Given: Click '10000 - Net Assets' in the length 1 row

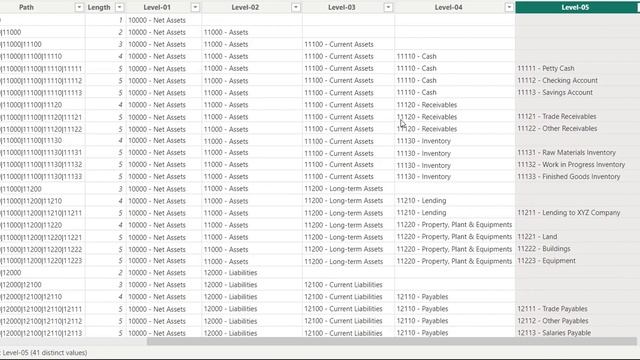Looking at the screenshot, I should pos(157,20).
